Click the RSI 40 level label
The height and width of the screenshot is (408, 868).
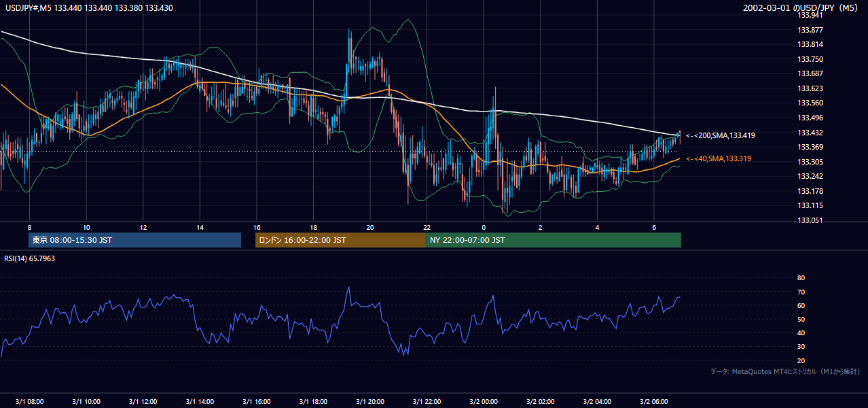click(x=801, y=333)
